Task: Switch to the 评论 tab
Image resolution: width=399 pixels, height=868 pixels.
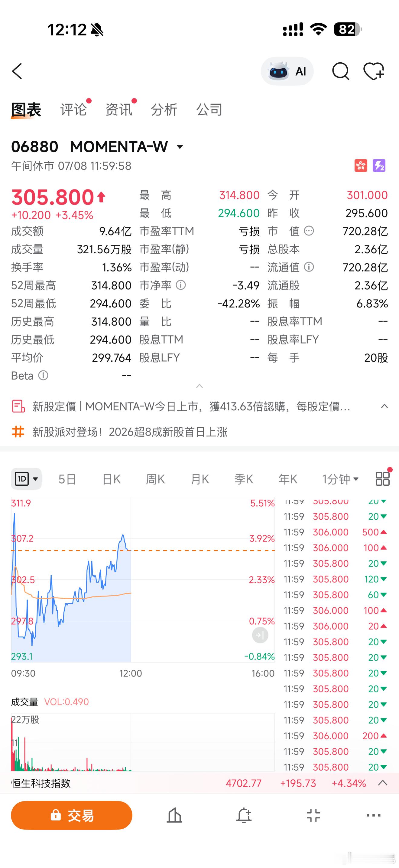Action: (73, 110)
